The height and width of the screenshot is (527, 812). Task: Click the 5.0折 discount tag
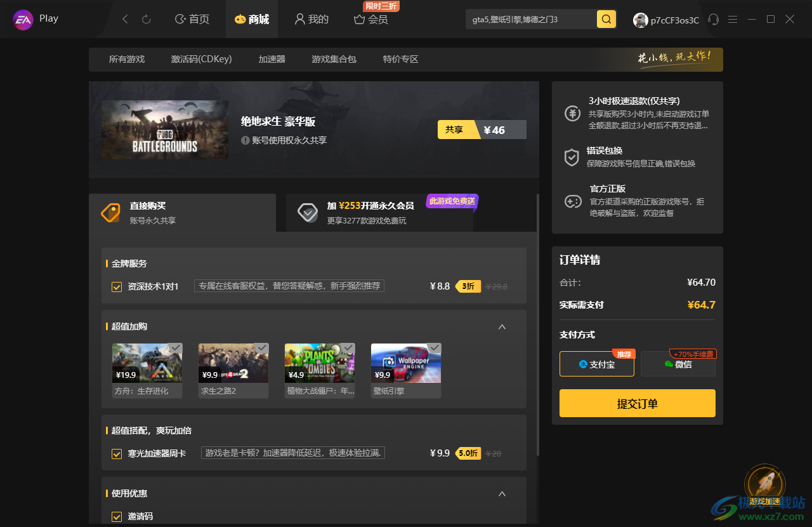[468, 453]
